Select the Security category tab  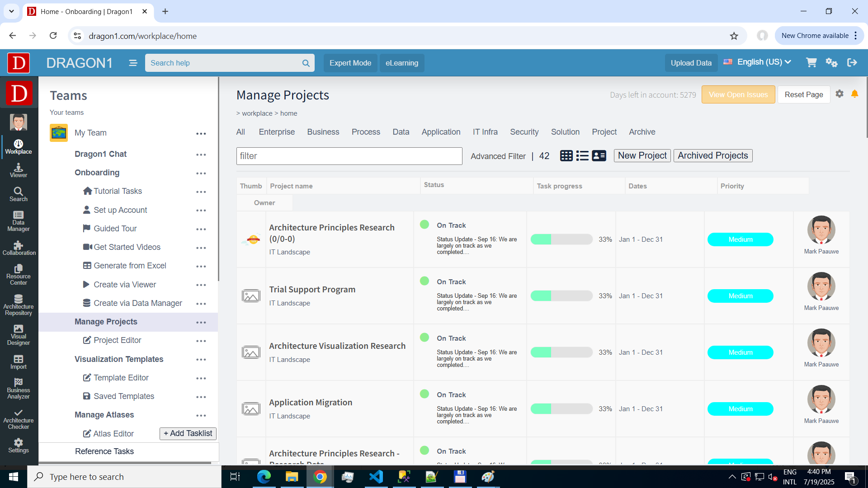[x=524, y=132]
